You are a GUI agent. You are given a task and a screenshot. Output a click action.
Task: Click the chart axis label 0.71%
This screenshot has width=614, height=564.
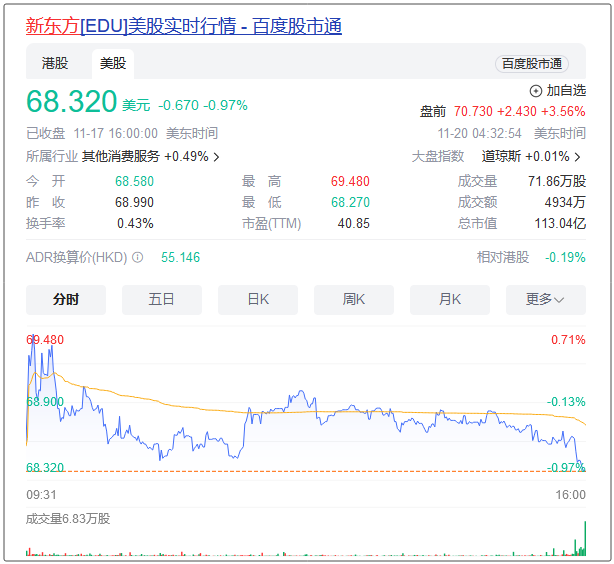[568, 340]
